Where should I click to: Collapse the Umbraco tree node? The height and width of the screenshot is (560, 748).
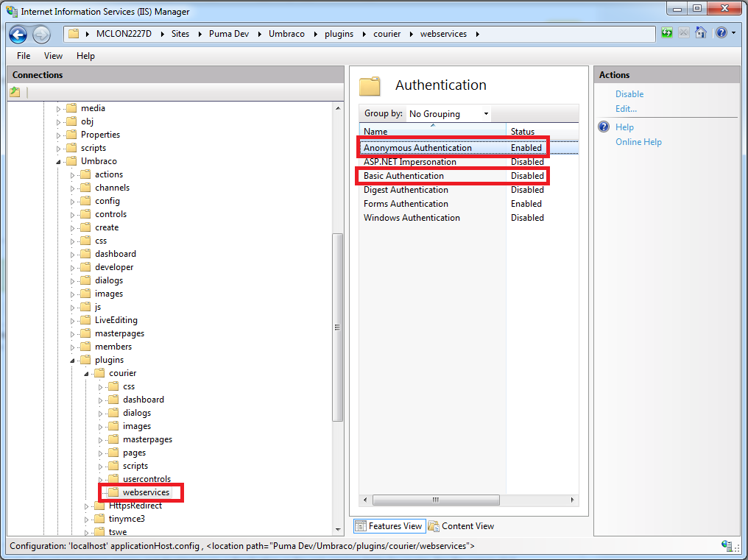59,162
